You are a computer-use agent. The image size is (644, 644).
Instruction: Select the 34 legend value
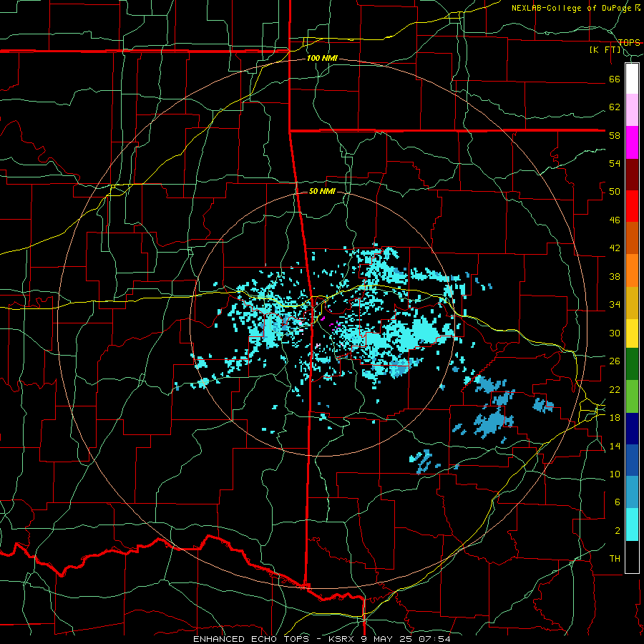615,304
